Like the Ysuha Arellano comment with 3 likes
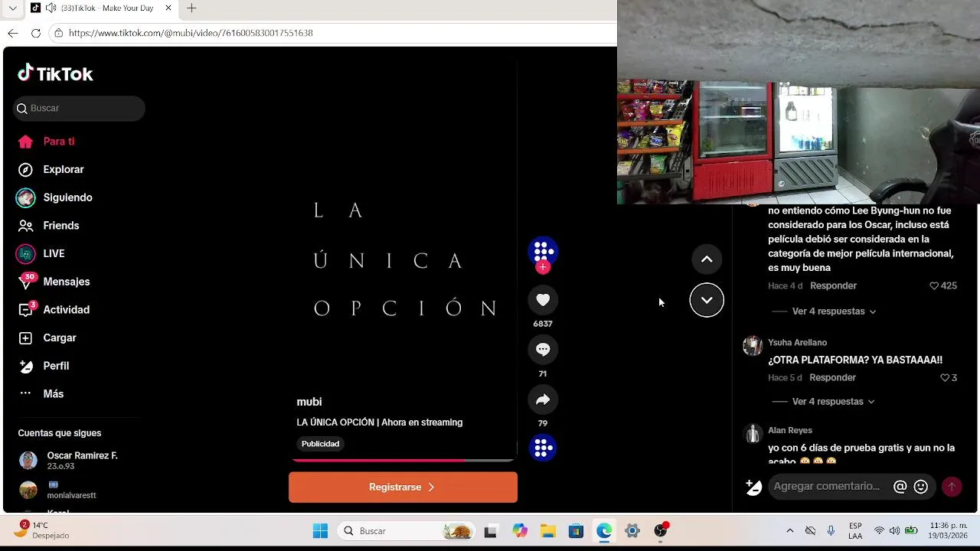The image size is (980, 551). tap(945, 378)
